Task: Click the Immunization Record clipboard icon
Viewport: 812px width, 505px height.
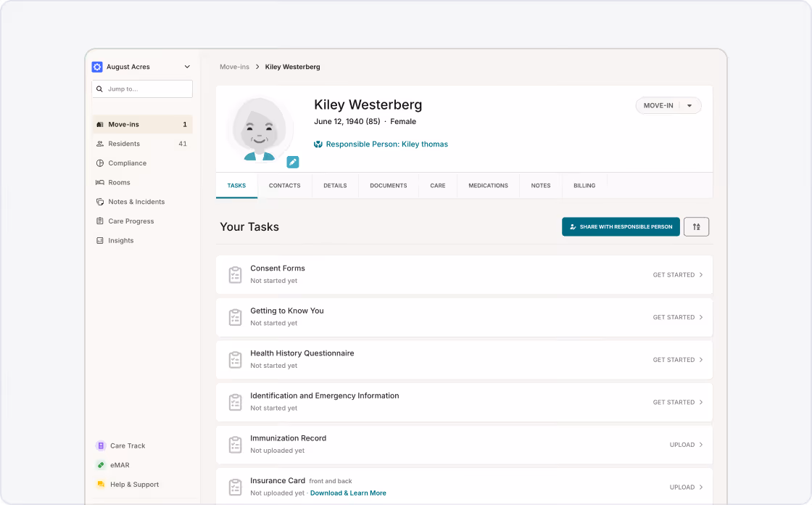Action: pyautogui.click(x=235, y=445)
